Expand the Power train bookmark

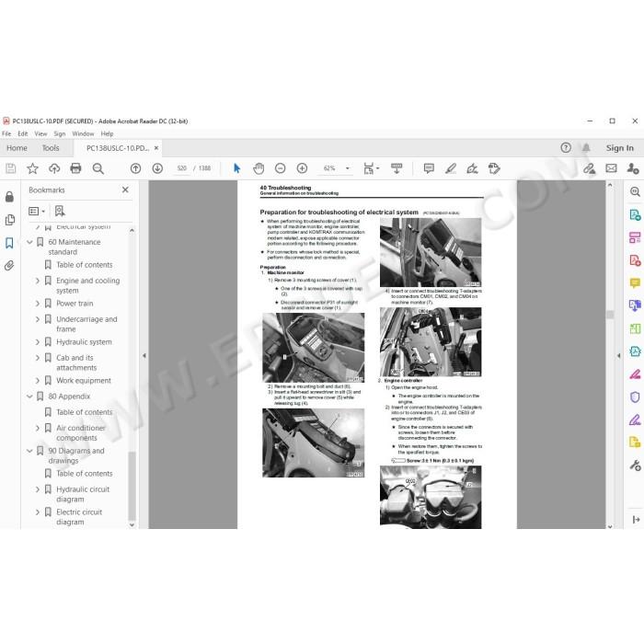pos(38,304)
